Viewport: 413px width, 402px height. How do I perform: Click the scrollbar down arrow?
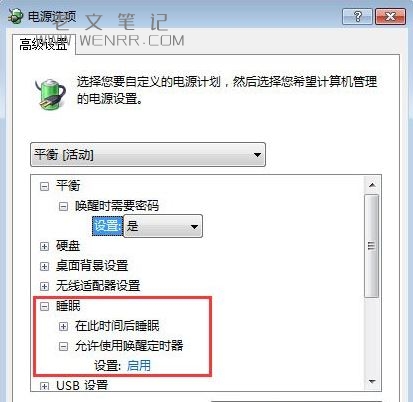click(372, 381)
